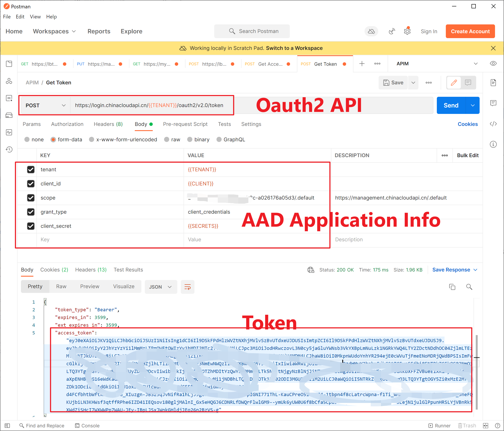Select the x-www-form-urlencoded radio option
This screenshot has height=431, width=504.
pyautogui.click(x=92, y=140)
